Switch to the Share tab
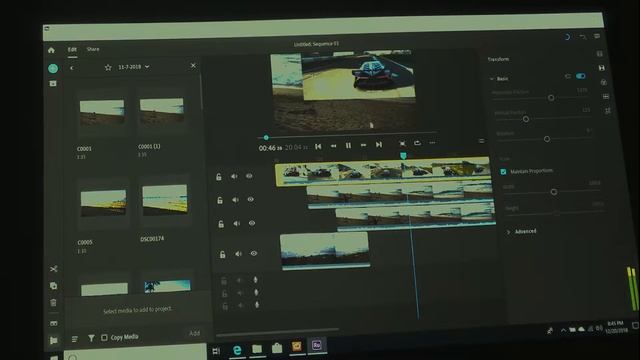 pyautogui.click(x=93, y=49)
